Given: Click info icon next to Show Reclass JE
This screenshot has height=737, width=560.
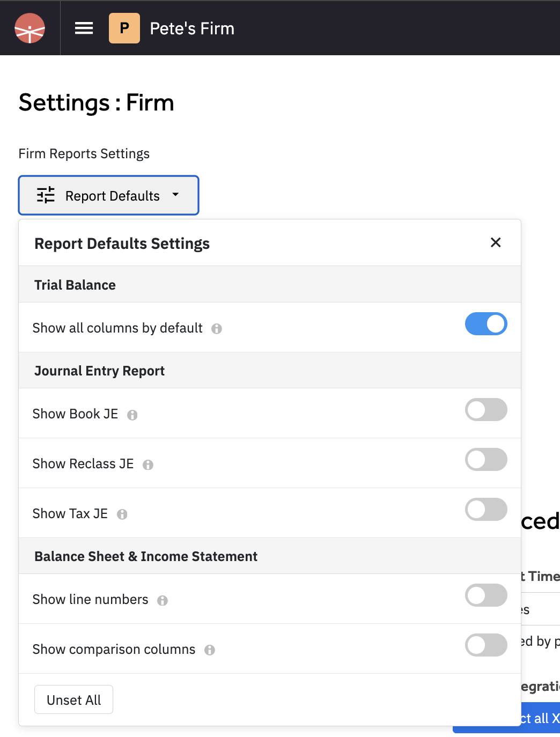Looking at the screenshot, I should coord(148,465).
